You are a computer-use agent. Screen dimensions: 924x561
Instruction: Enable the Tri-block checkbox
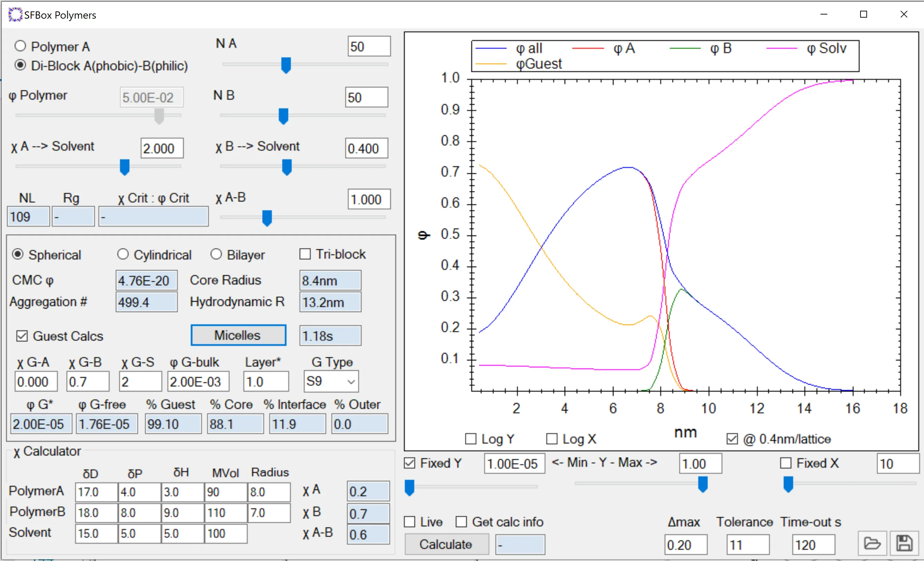pos(305,254)
